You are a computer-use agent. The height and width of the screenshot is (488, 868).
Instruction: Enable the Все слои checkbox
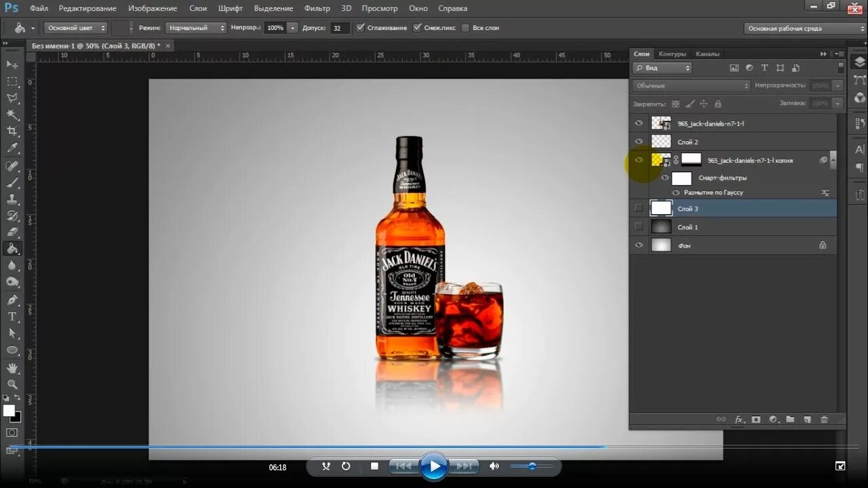[x=465, y=28]
